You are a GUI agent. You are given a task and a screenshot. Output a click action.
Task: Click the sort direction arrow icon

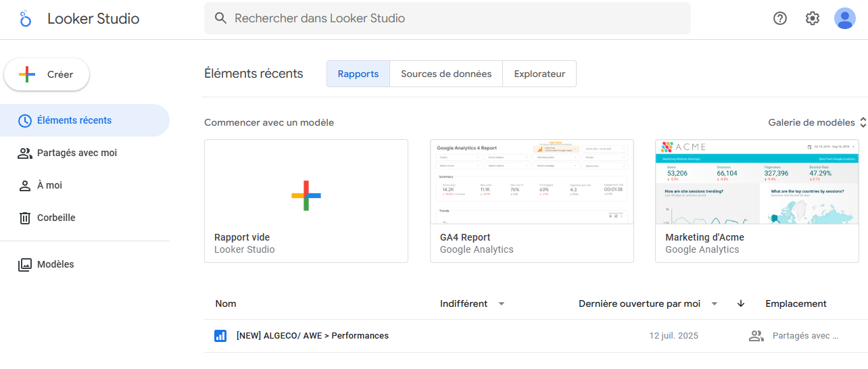[741, 304]
